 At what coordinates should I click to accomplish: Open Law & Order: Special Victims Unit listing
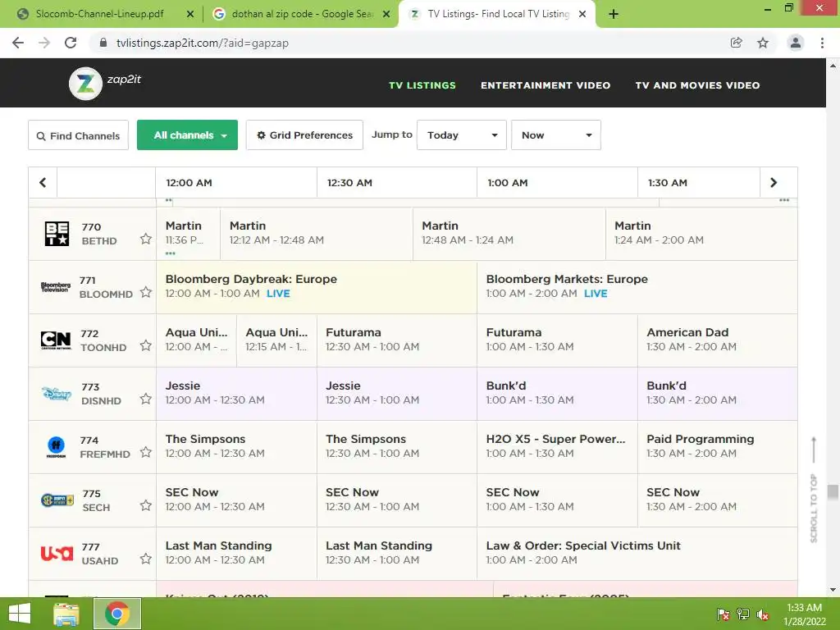pos(637,553)
